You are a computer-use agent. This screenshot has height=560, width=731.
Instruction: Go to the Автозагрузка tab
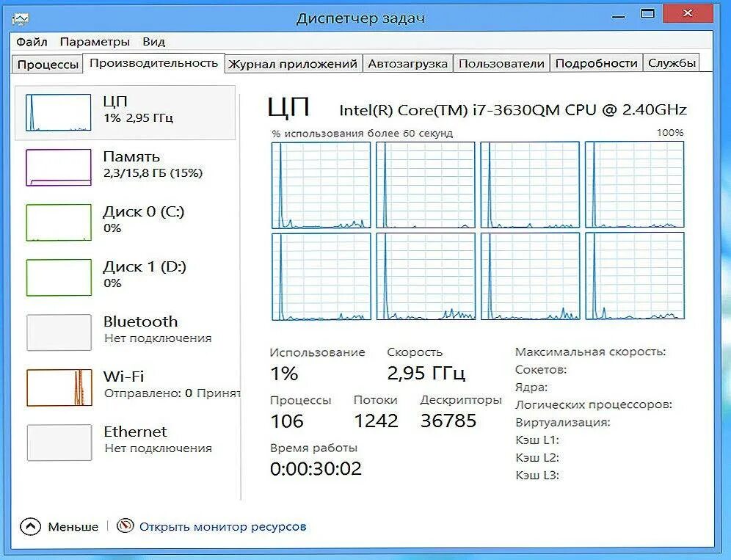408,63
